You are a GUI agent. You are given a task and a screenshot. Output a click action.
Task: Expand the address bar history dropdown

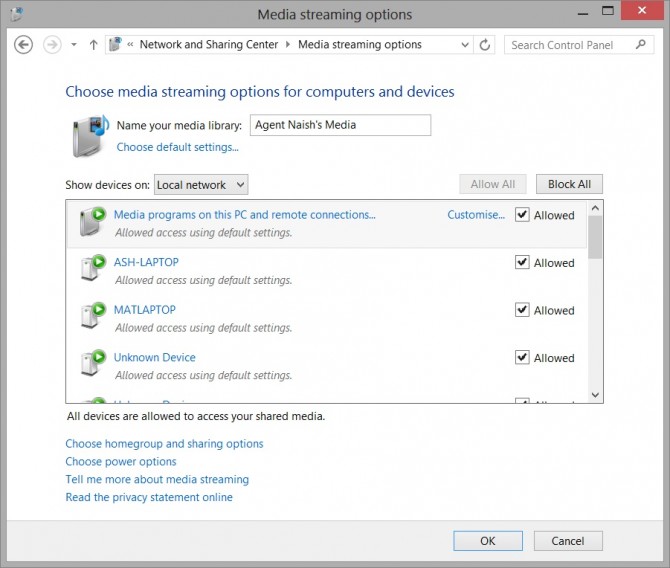[465, 45]
